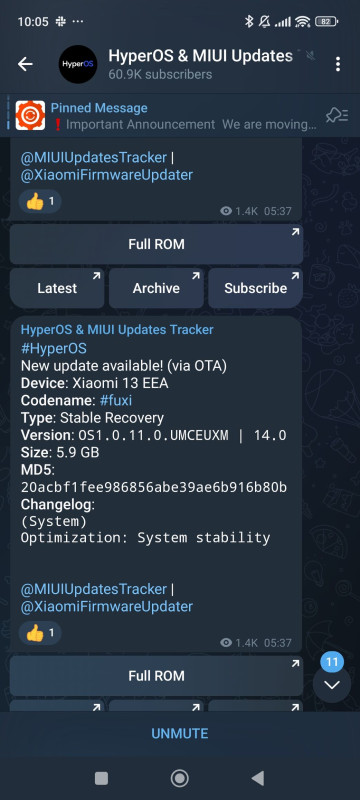The image size is (360, 800).
Task: Tap the pinned message orange thumbnail
Action: (x=30, y=115)
